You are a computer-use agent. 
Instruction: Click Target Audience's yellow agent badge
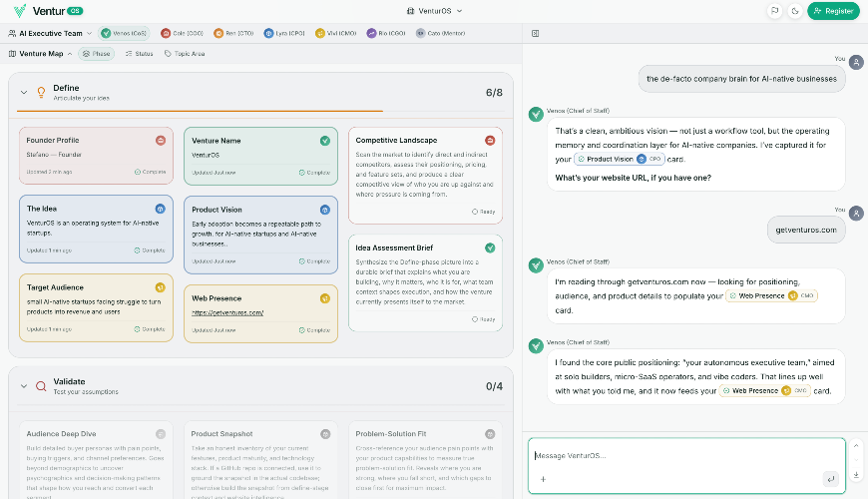160,287
